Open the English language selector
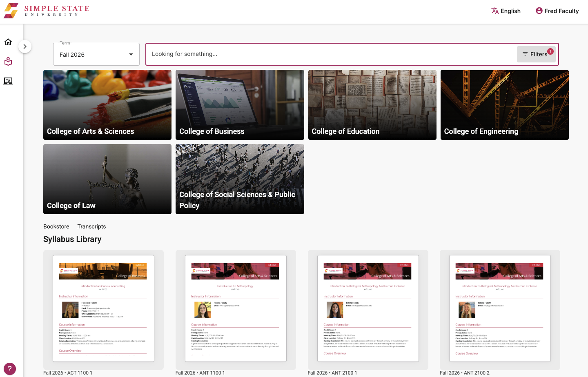This screenshot has width=588, height=377. point(506,11)
